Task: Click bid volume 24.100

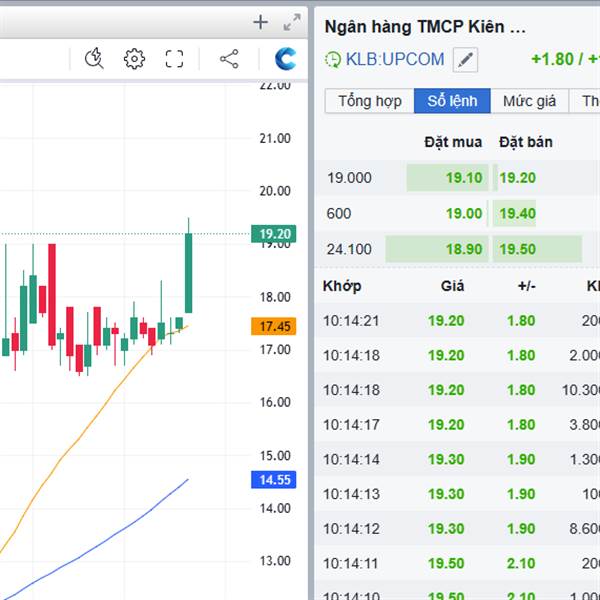Action: (x=349, y=249)
